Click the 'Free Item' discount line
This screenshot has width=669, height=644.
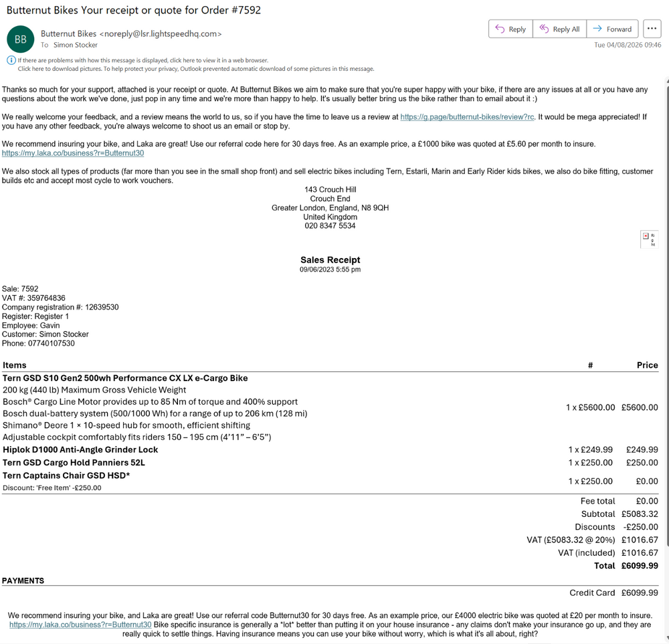pos(52,488)
